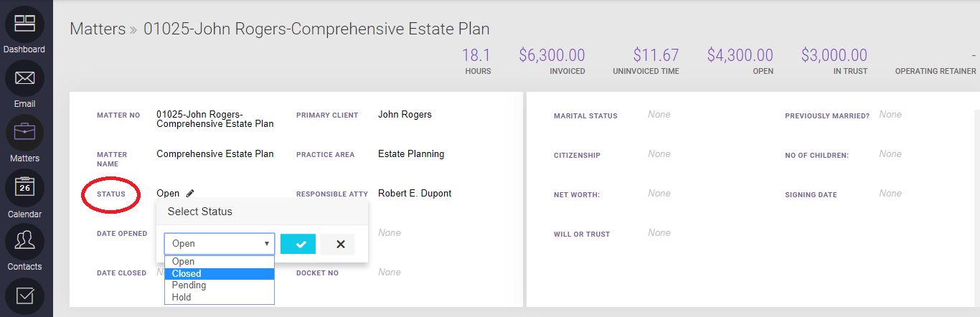This screenshot has width=980, height=317.
Task: Click the $6,300.00 invoiced total
Action: [x=552, y=55]
